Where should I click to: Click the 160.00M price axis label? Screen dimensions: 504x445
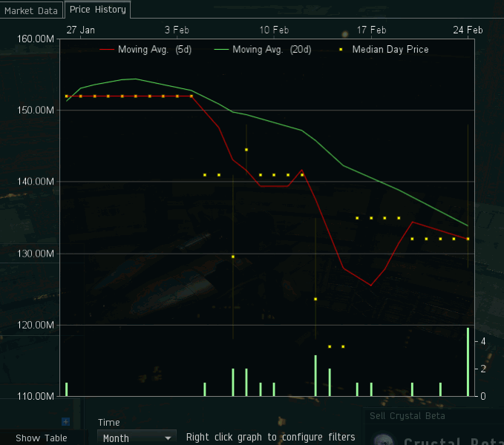click(x=36, y=39)
